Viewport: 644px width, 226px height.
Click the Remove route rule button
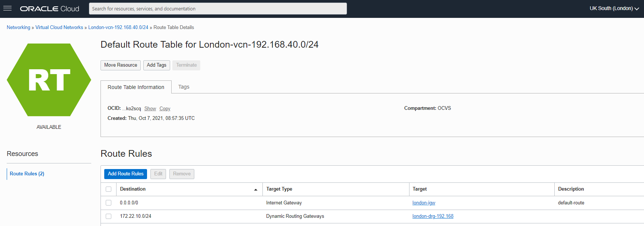click(182, 174)
